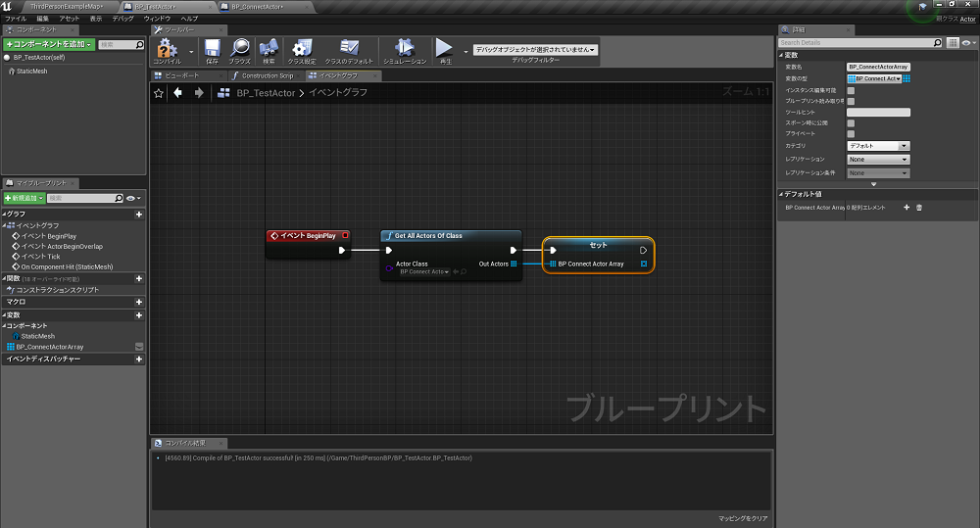Enable プライベート checkbox
Viewport: 980px width, 528px height.
point(851,134)
